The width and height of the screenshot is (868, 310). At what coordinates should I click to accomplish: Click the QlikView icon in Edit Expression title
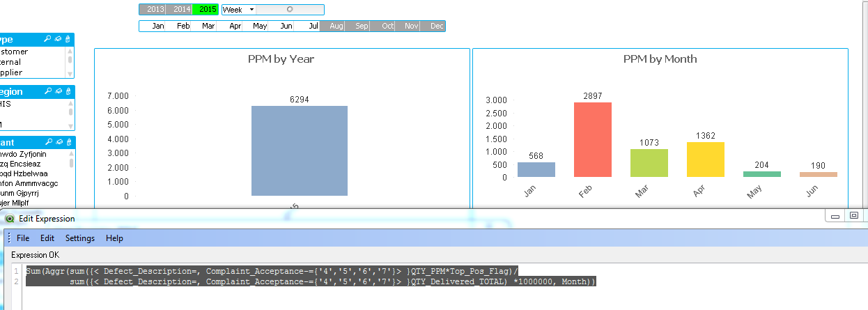click(10, 219)
